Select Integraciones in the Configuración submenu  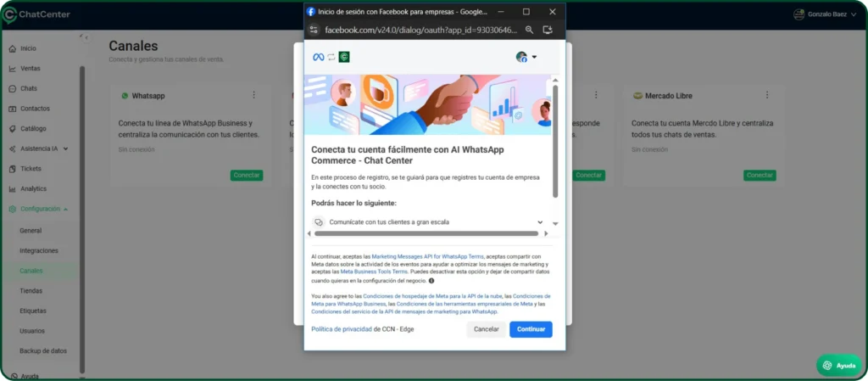point(39,250)
